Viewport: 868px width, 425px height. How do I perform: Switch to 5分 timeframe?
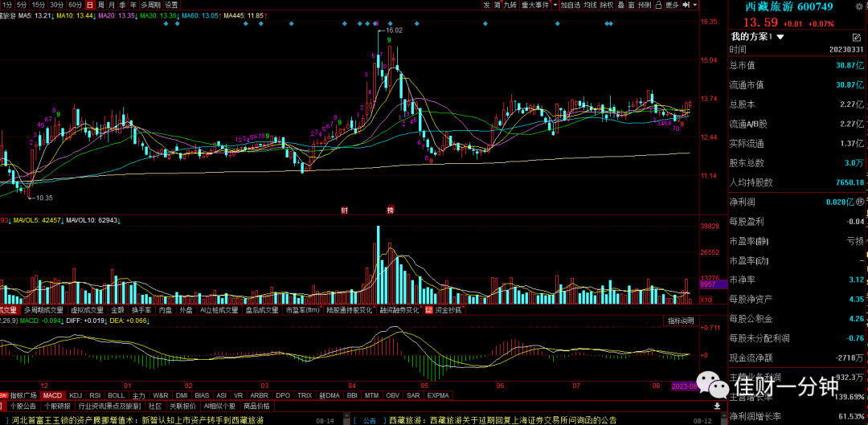pyautogui.click(x=22, y=5)
